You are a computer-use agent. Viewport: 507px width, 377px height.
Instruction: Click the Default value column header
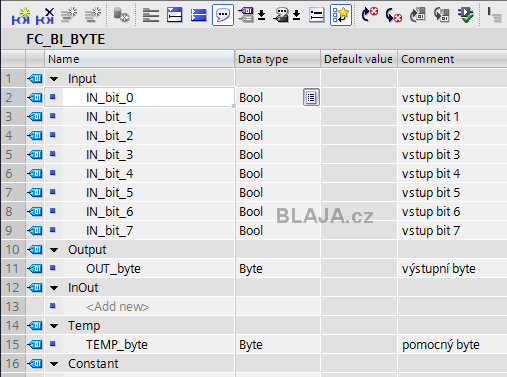pos(359,59)
